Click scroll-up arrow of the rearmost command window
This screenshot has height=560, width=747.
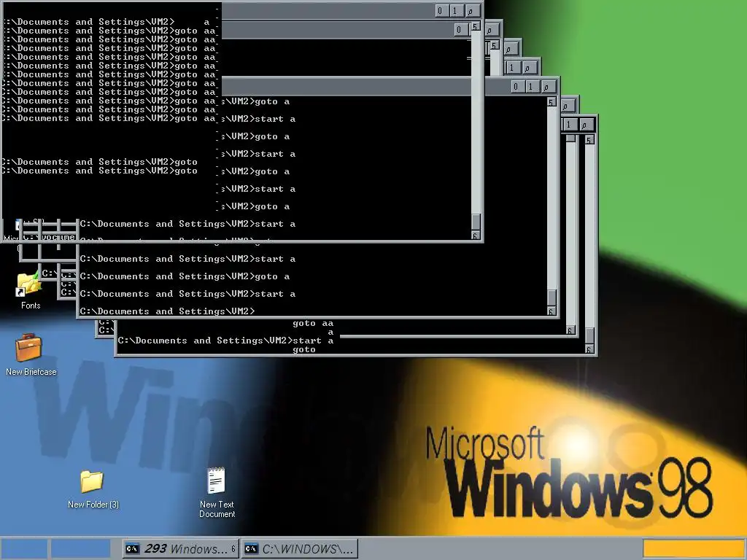click(x=589, y=139)
